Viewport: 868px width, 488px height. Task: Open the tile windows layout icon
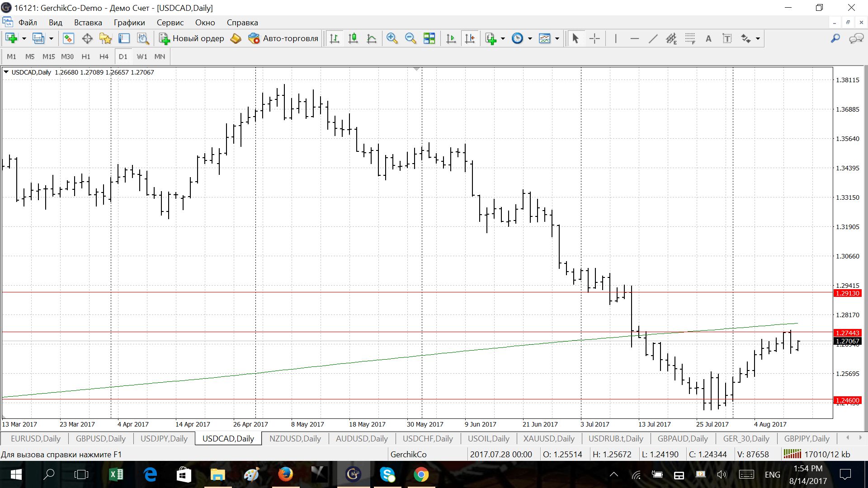click(x=429, y=39)
